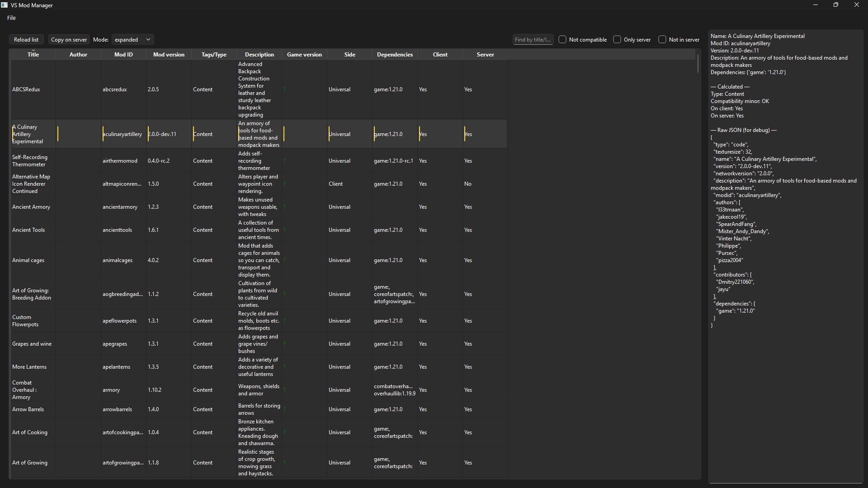Open the File menu
The width and height of the screenshot is (868, 488).
11,18
